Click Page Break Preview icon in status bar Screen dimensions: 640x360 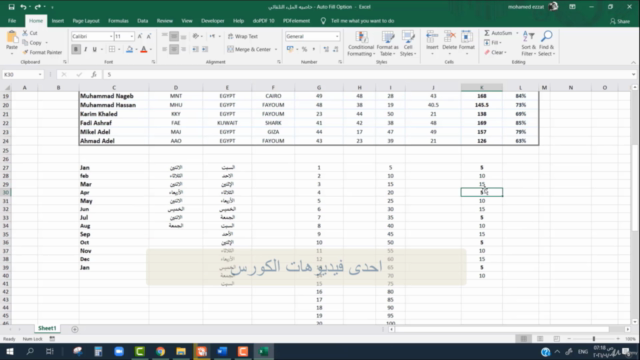coord(556,339)
